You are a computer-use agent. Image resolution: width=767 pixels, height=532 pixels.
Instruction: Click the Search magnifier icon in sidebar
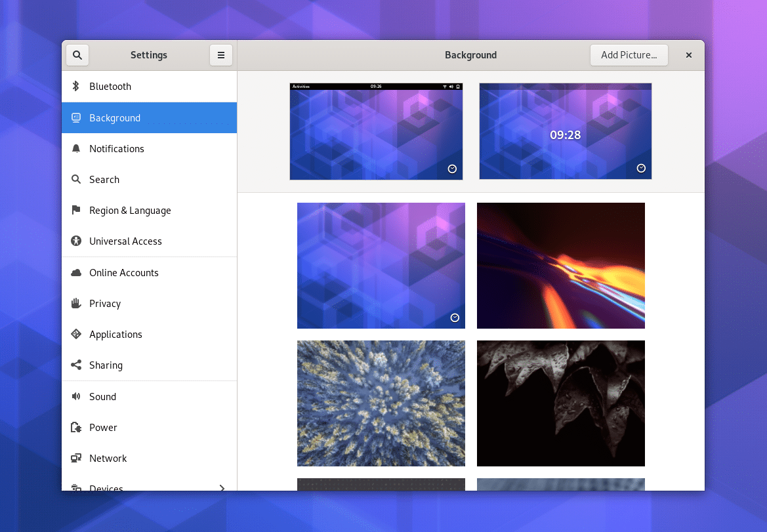click(x=76, y=179)
